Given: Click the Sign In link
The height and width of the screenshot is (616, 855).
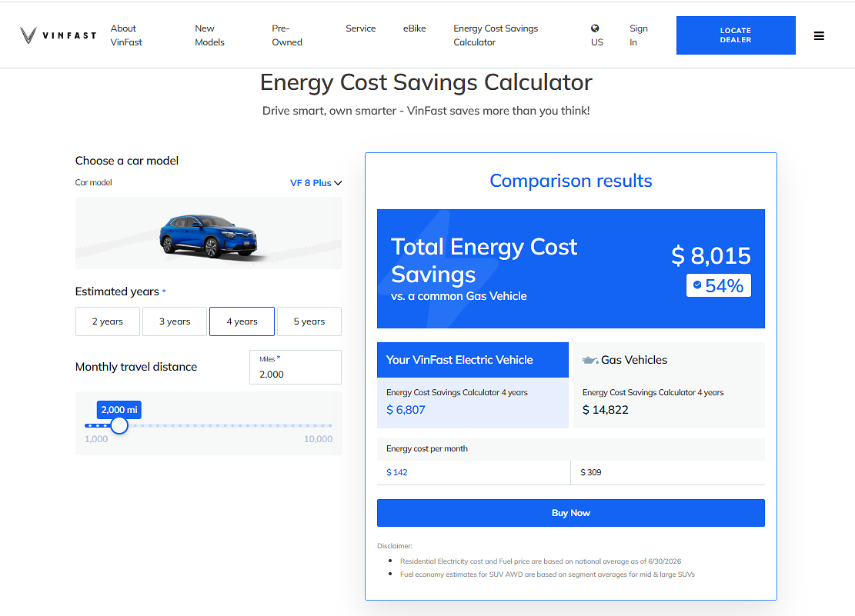Looking at the screenshot, I should 639,35.
